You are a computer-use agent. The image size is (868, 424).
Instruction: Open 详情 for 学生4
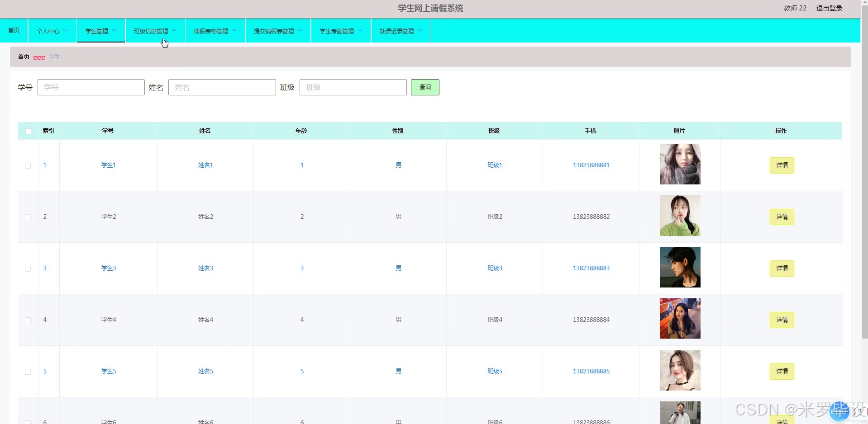[x=782, y=320]
